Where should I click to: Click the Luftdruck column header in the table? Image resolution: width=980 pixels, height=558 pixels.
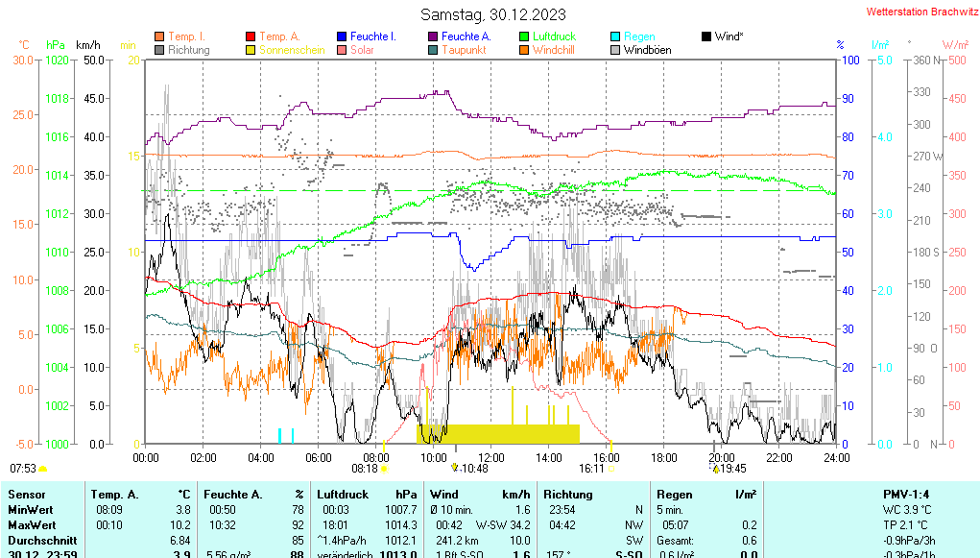[x=343, y=494]
